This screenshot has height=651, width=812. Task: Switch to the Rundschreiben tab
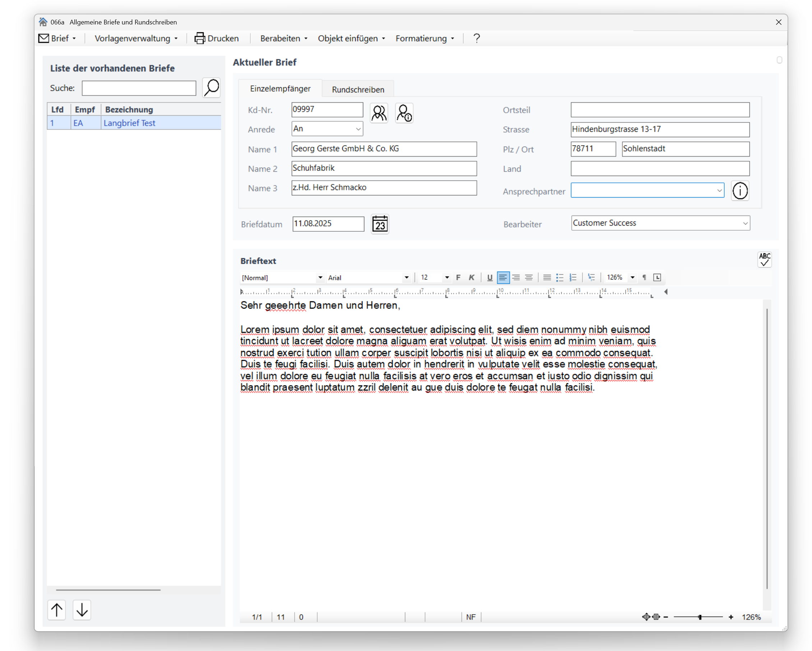click(358, 89)
